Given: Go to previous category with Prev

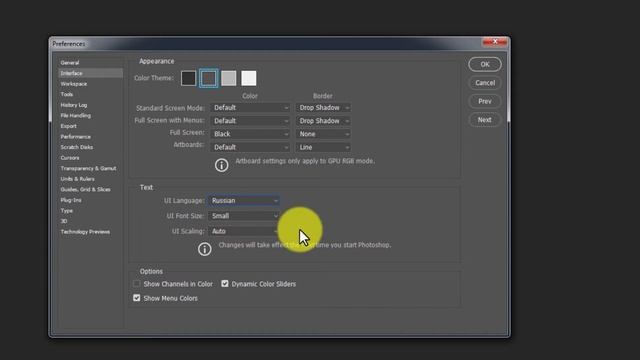Looking at the screenshot, I should (485, 101).
